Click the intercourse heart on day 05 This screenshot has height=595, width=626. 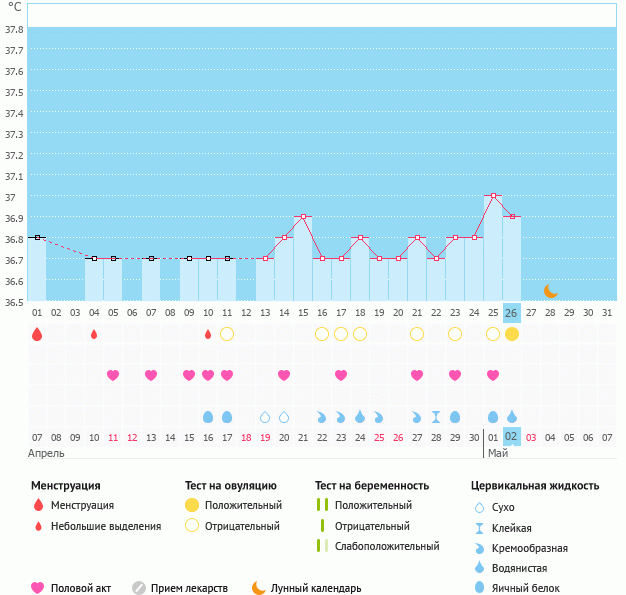113,375
